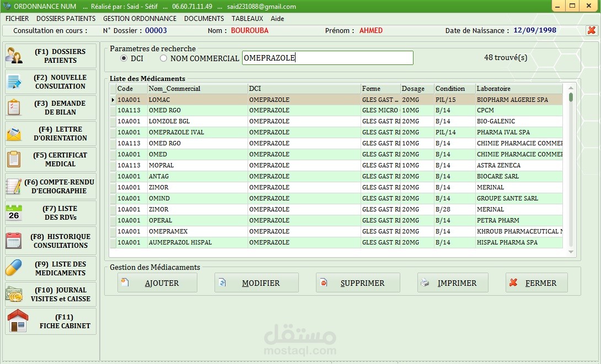Click the ASTRA ZENECA laboratory cell
Image resolution: width=601 pixels, height=364 pixels.
tap(519, 165)
